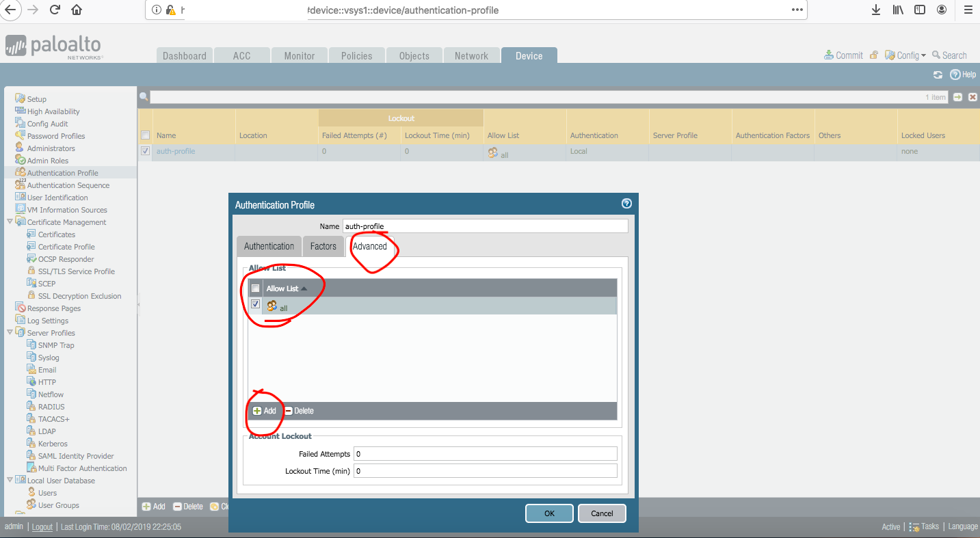Open the Tasks icon in status bar
Image resolution: width=980 pixels, height=538 pixels.
tap(914, 526)
